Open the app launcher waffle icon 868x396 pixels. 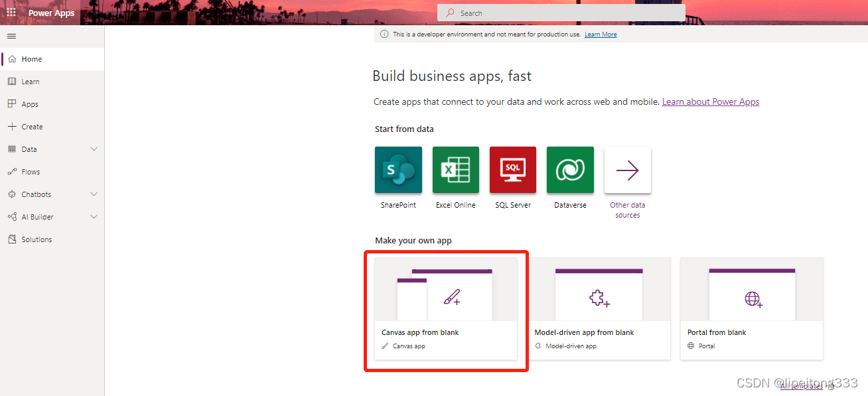click(11, 13)
